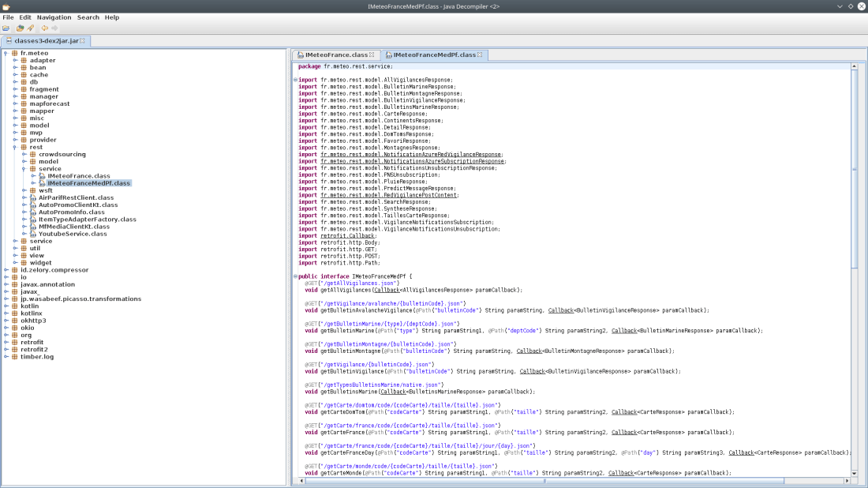Screen dimensions: 868x488
Task: Click the Open Type toolbar icon
Action: 19,28
